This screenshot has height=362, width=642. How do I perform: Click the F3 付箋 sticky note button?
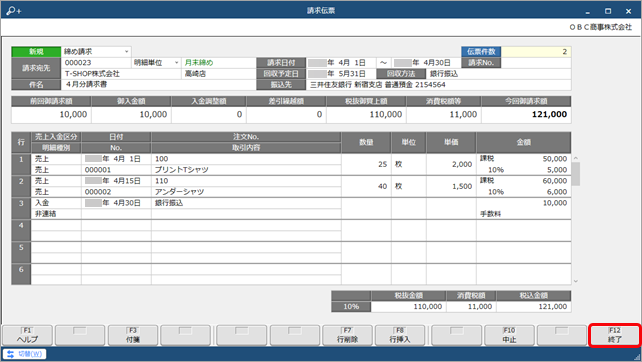click(x=133, y=335)
